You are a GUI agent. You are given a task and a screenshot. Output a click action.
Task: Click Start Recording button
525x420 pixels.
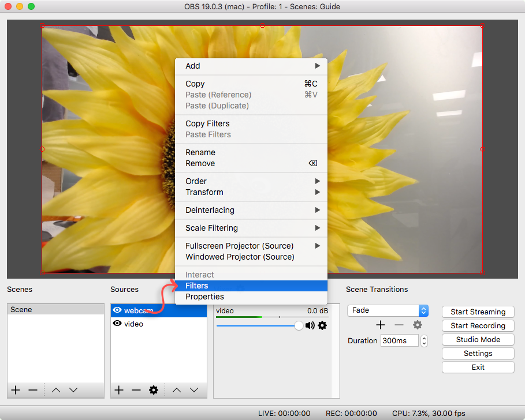478,326
